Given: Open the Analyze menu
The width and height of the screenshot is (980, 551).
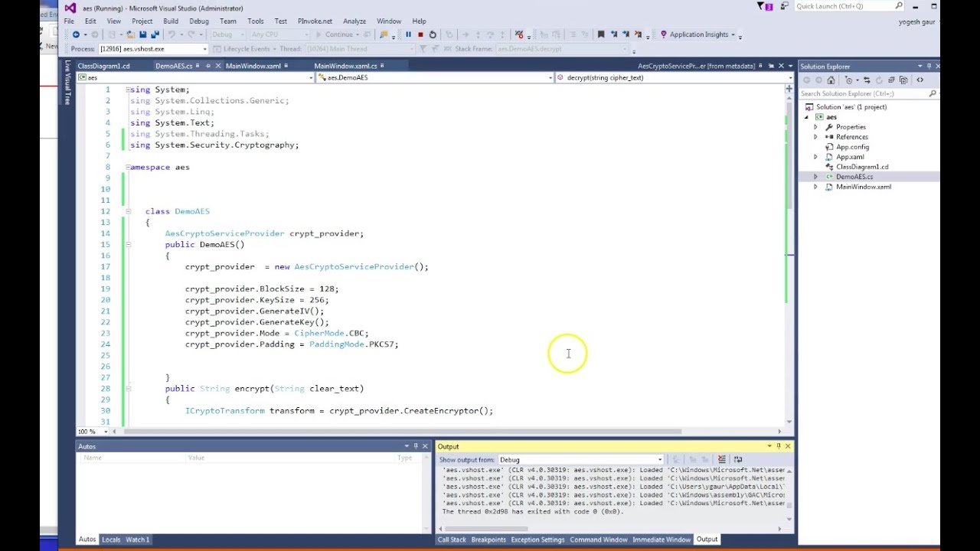Looking at the screenshot, I should tap(354, 21).
